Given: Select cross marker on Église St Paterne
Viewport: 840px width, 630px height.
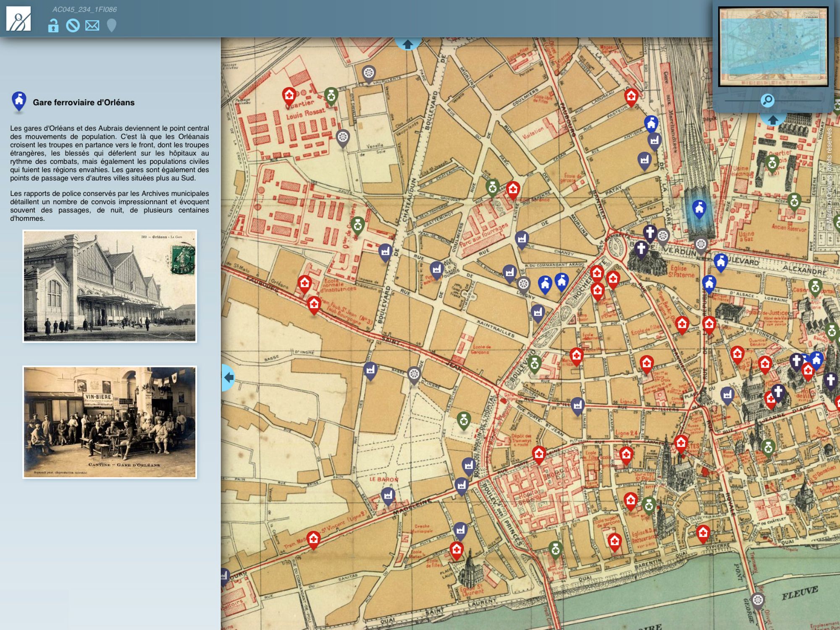Looking at the screenshot, I should coord(641,249).
